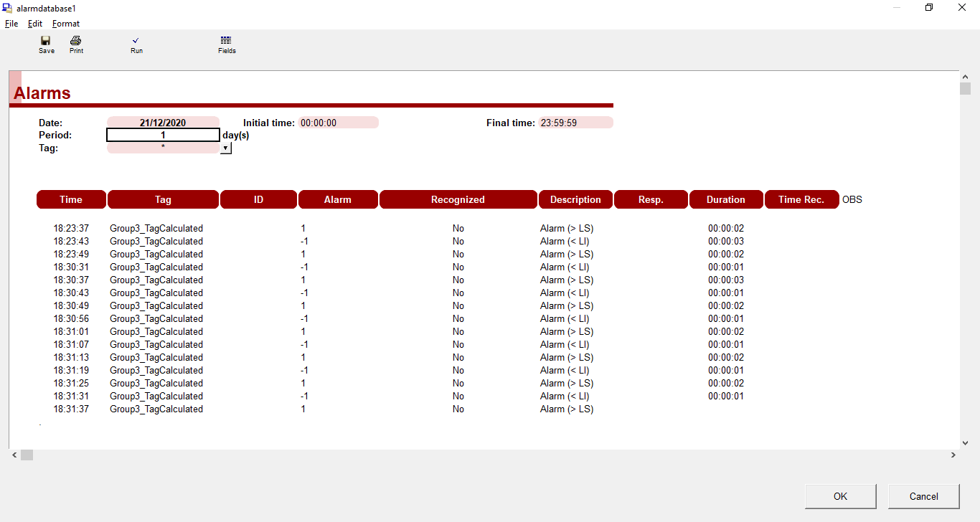Open the Edit menu
The width and height of the screenshot is (980, 522).
[35, 24]
